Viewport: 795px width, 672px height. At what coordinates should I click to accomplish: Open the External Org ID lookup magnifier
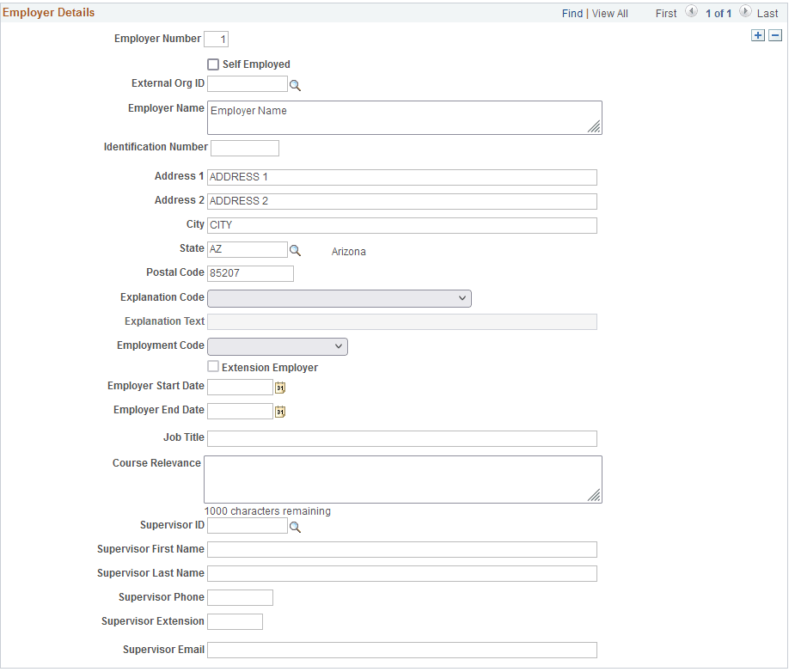click(x=296, y=84)
